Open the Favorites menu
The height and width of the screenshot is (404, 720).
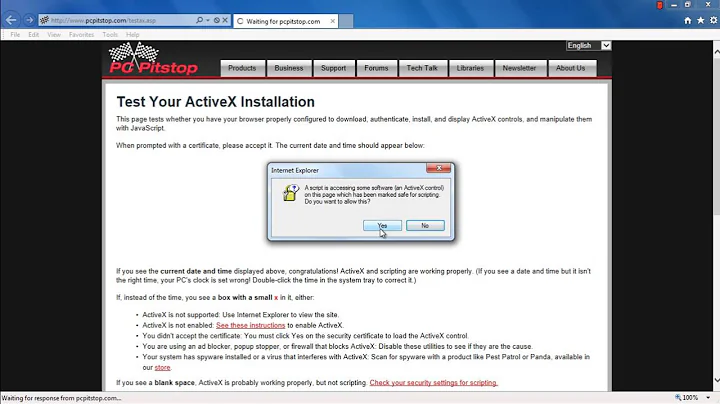point(81,34)
